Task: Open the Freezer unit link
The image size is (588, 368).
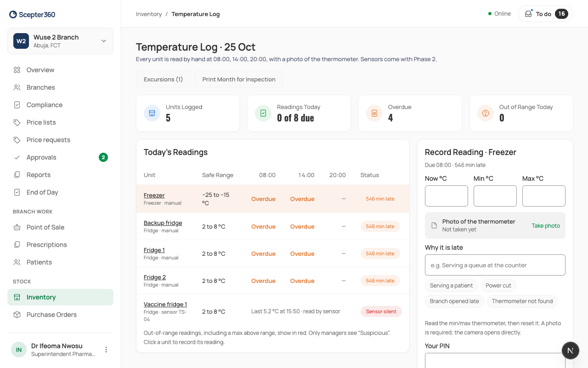Action: click(x=154, y=195)
